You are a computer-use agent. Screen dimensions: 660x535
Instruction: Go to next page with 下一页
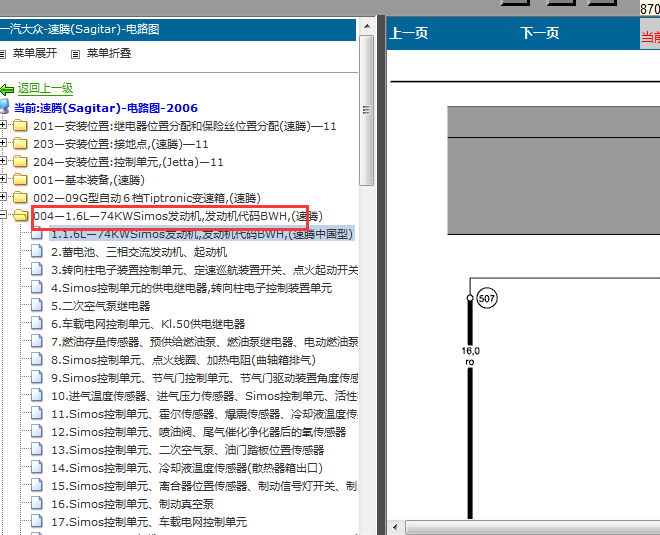[x=540, y=33]
